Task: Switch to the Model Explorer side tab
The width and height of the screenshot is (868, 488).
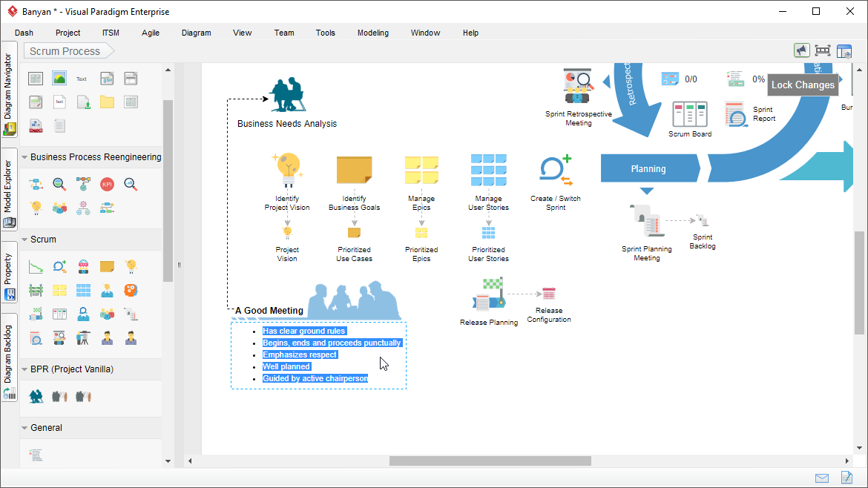Action: point(9,190)
